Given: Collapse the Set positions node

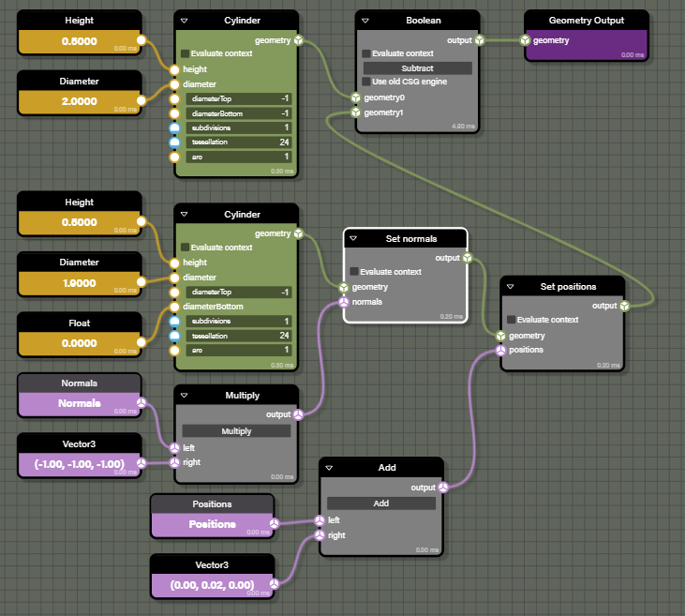Looking at the screenshot, I should [511, 286].
